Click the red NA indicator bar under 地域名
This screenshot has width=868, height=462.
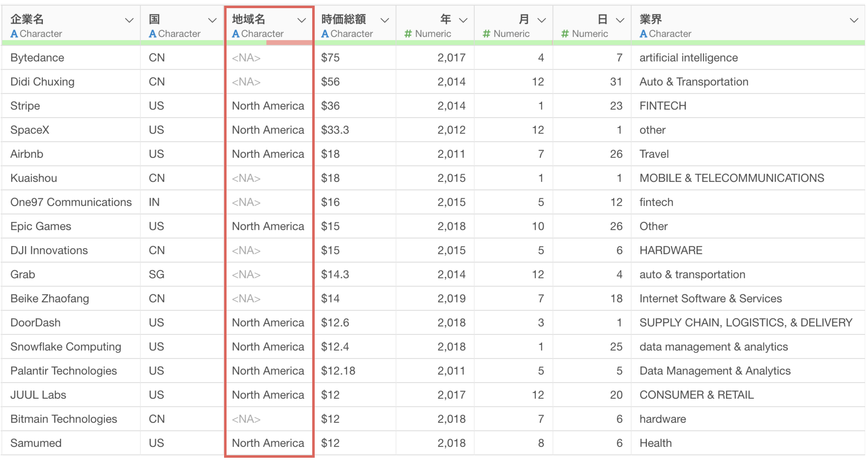[x=289, y=43]
